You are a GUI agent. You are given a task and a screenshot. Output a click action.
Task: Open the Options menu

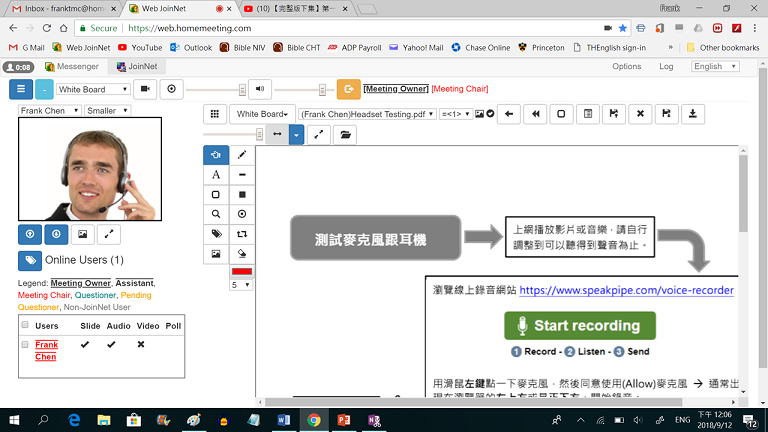[626, 67]
